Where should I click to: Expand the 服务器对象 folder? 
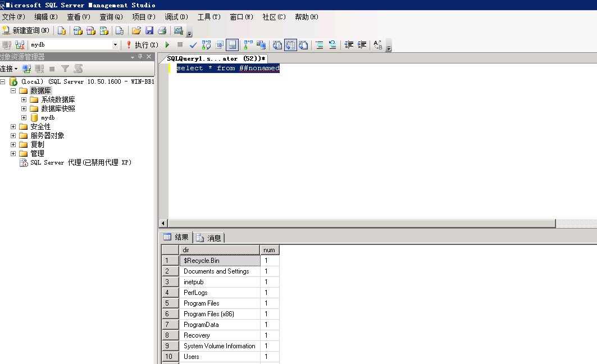[x=13, y=135]
